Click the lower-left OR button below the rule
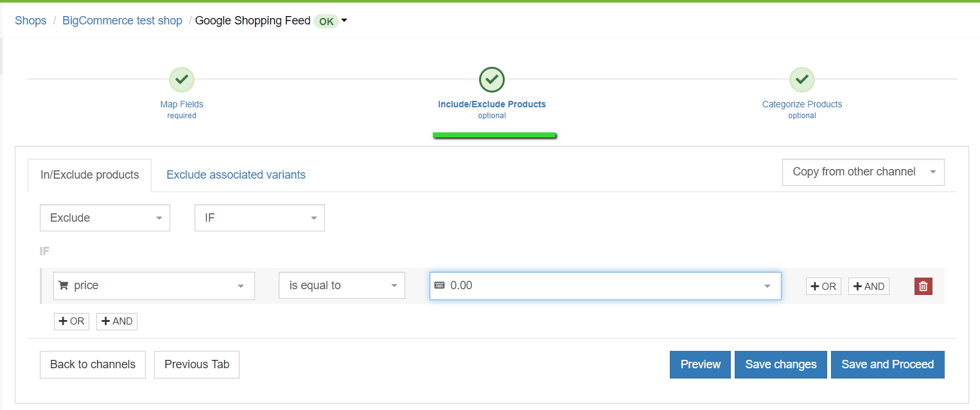Viewport: 980px width, 410px height. 71,321
